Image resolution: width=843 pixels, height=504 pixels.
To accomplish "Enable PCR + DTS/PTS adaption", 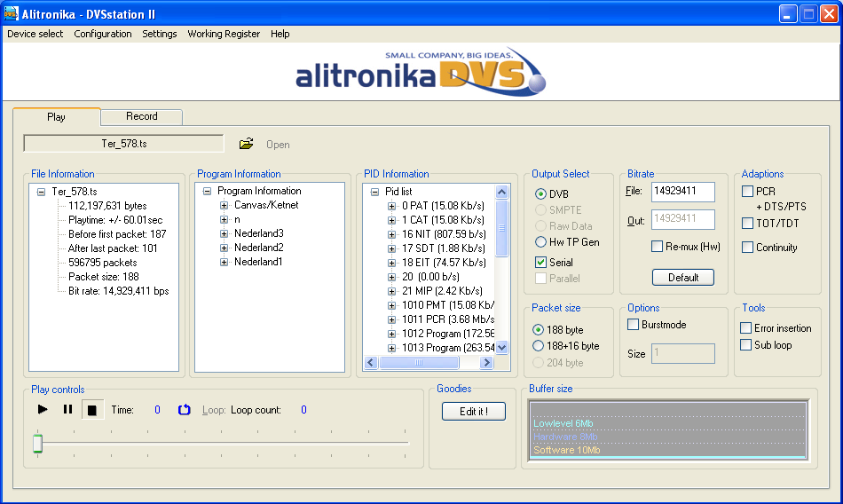I will pyautogui.click(x=747, y=191).
